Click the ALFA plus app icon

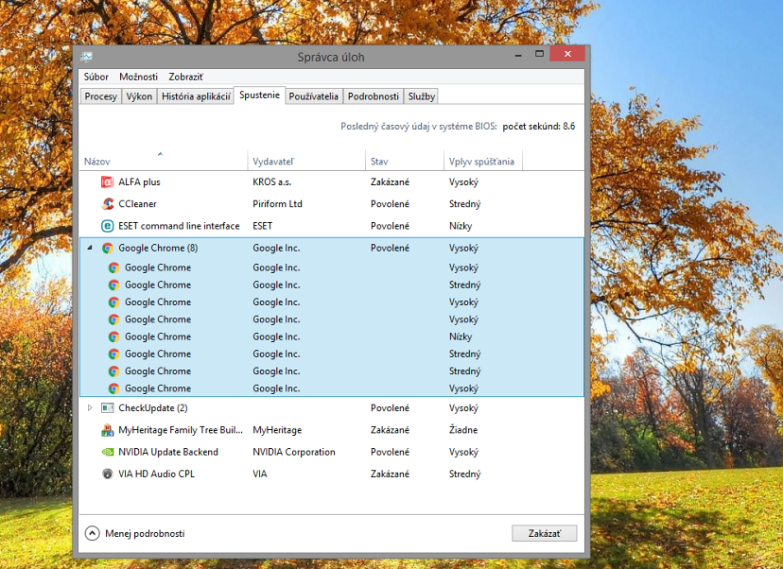pyautogui.click(x=107, y=182)
